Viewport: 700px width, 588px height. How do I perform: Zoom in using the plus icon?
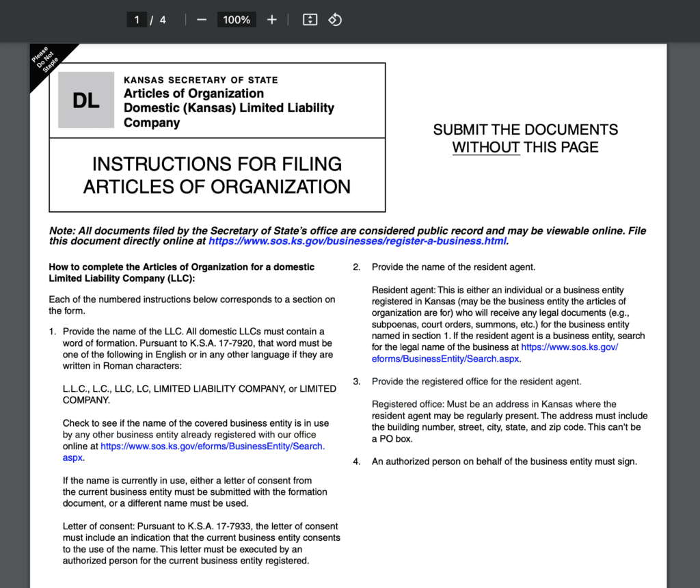(271, 19)
